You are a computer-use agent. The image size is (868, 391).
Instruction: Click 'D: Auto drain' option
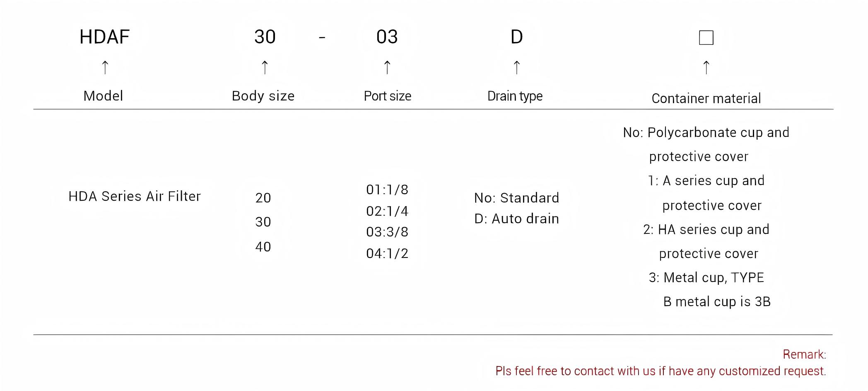[x=516, y=219]
